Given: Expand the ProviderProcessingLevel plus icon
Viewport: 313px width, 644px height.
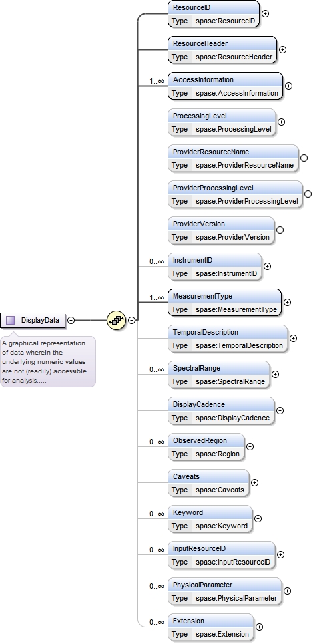Looking at the screenshot, I should (x=308, y=194).
